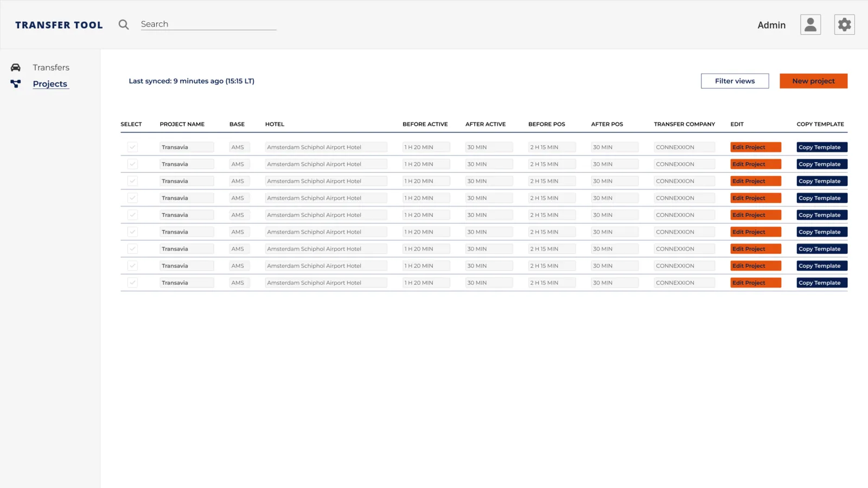Click the Transavia name field in first row
Viewport: 868px width, 488px height.
(x=187, y=147)
